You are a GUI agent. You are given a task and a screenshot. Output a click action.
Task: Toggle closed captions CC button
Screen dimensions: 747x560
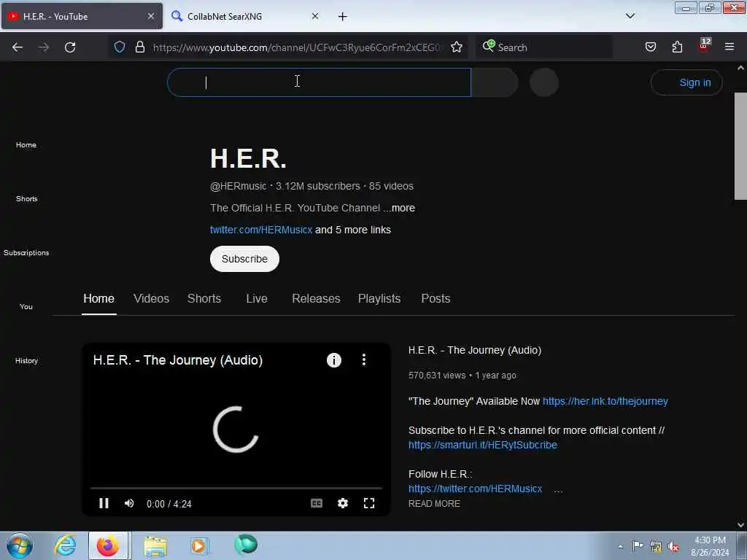coord(317,503)
